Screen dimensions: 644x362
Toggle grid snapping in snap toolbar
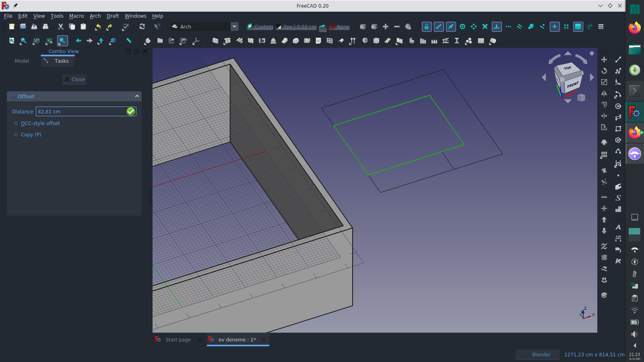567,27
